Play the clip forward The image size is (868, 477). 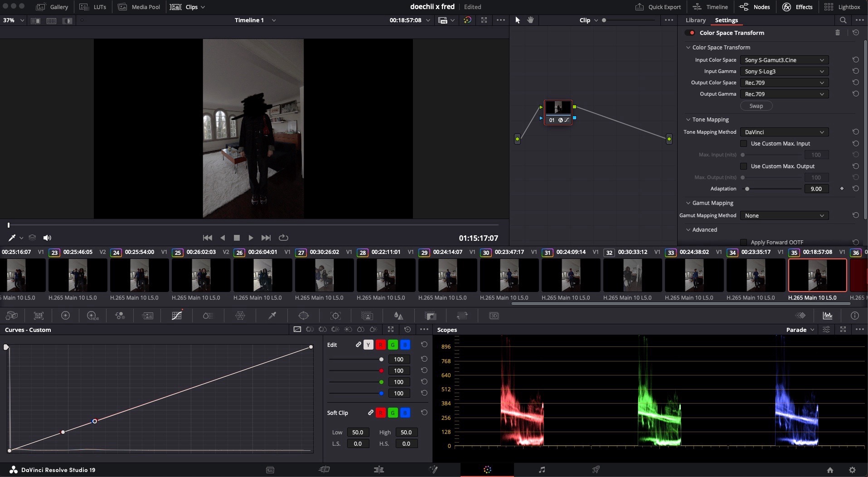[251, 238]
